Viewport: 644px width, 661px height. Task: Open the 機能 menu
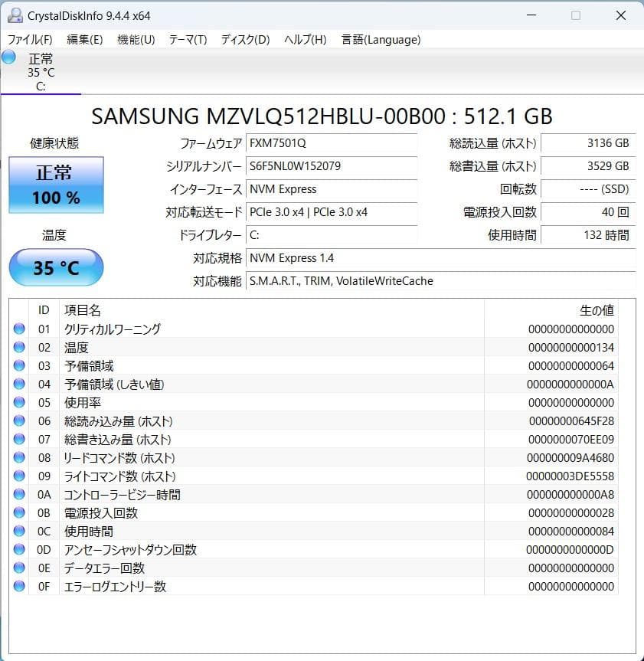pyautogui.click(x=136, y=40)
